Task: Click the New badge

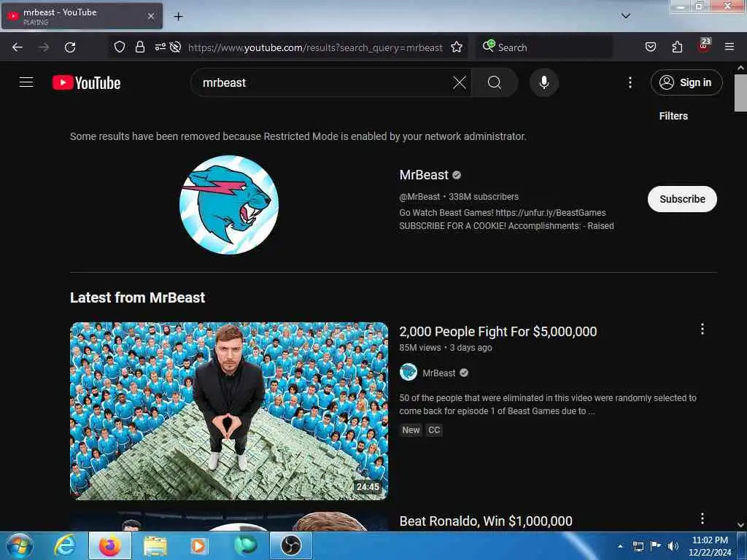Action: [x=411, y=430]
